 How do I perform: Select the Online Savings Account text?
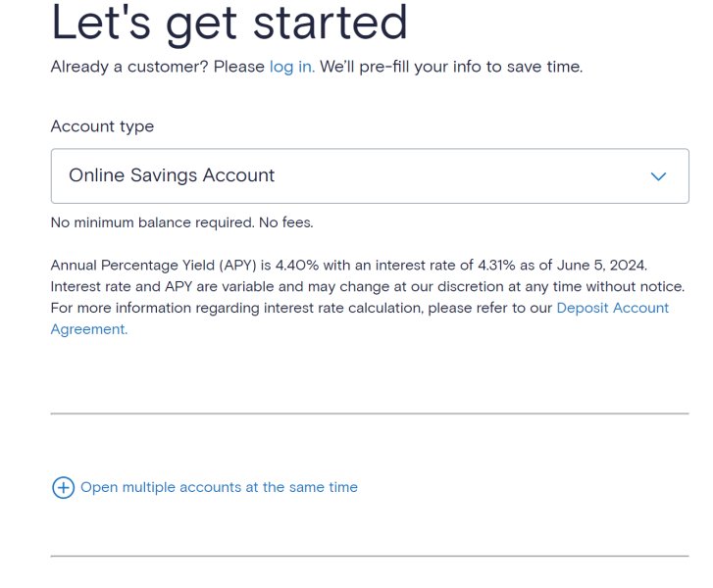(x=172, y=175)
